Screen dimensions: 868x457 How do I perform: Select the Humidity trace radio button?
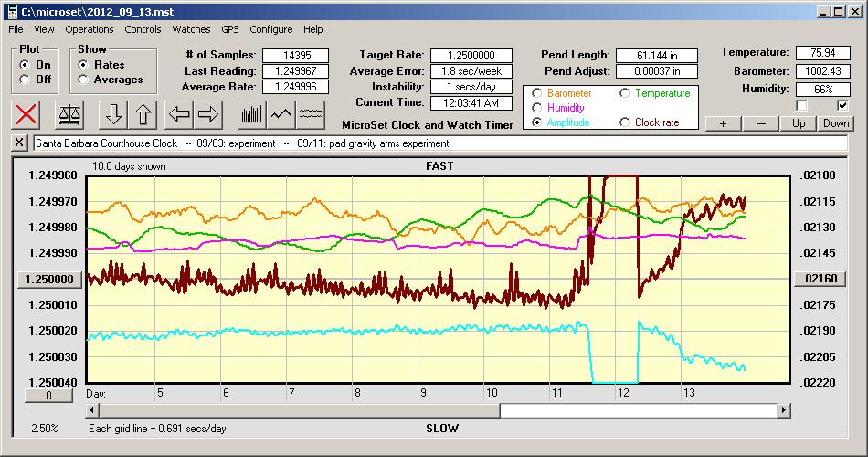[x=536, y=108]
